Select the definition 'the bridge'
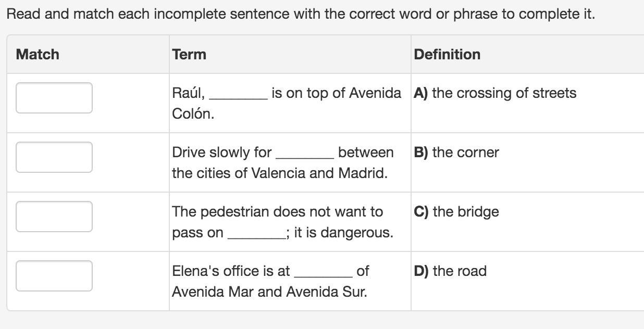The image size is (644, 329). (465, 212)
